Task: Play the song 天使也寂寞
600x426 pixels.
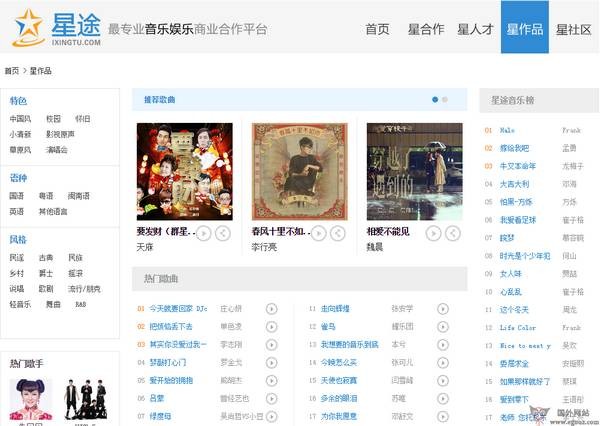Action: click(x=444, y=380)
